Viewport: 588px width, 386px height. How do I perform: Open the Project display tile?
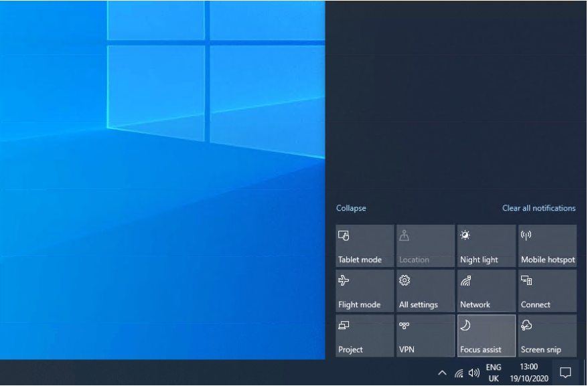pos(364,336)
